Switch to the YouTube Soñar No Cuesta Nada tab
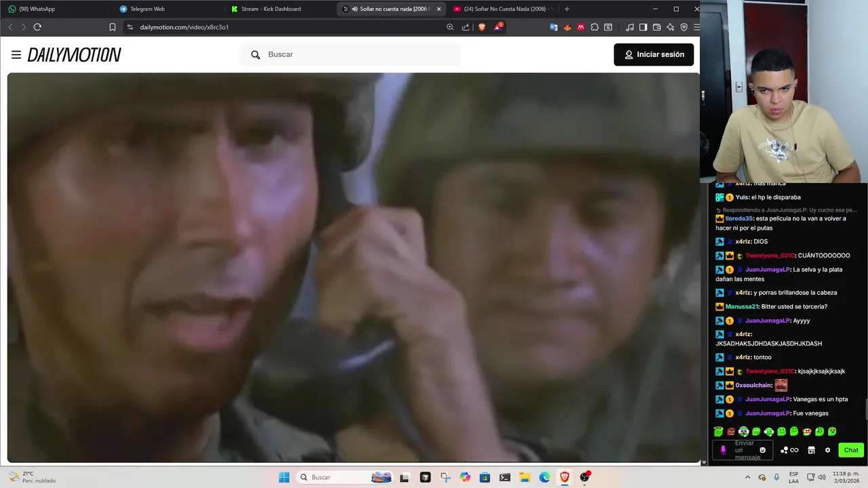 (x=502, y=9)
